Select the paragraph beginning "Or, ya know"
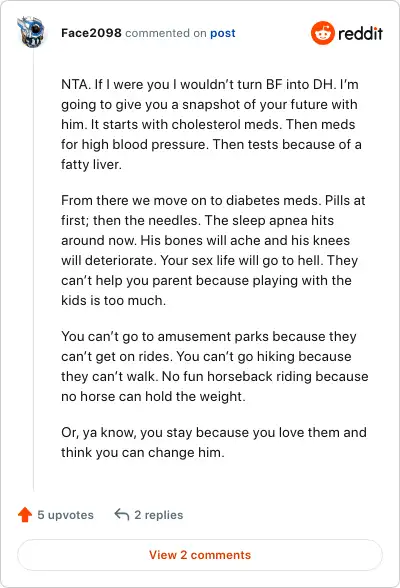The image size is (400, 588). 214,442
